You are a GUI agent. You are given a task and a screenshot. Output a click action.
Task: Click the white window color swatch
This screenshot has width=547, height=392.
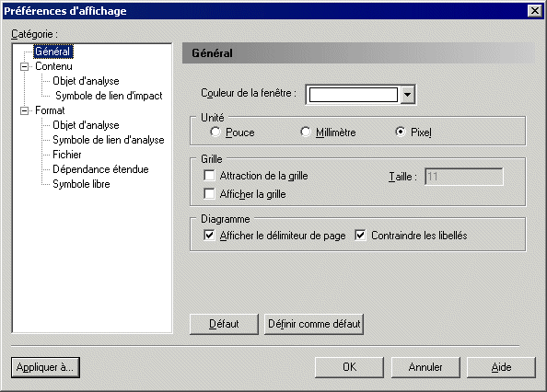tap(353, 95)
